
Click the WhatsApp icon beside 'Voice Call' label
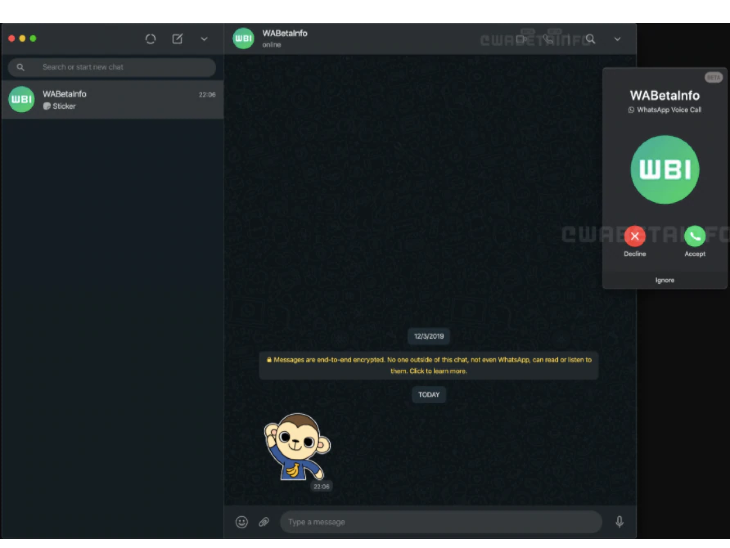point(631,110)
